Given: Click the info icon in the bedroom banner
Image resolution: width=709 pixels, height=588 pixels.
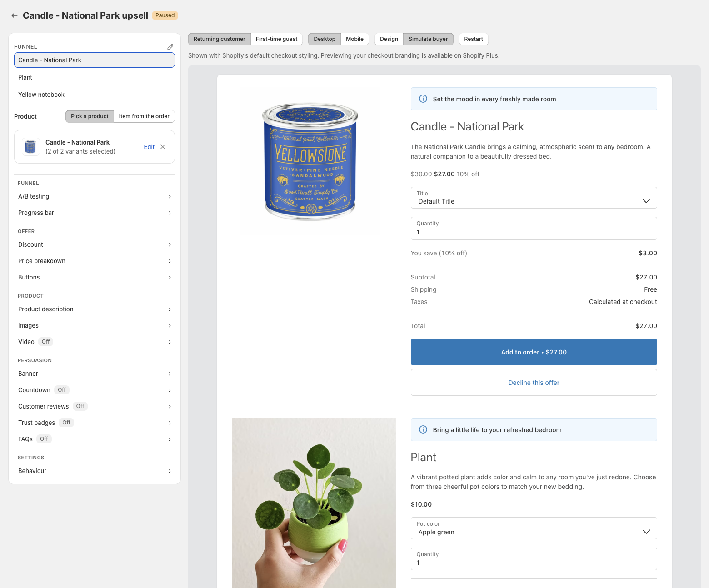Looking at the screenshot, I should (x=423, y=429).
